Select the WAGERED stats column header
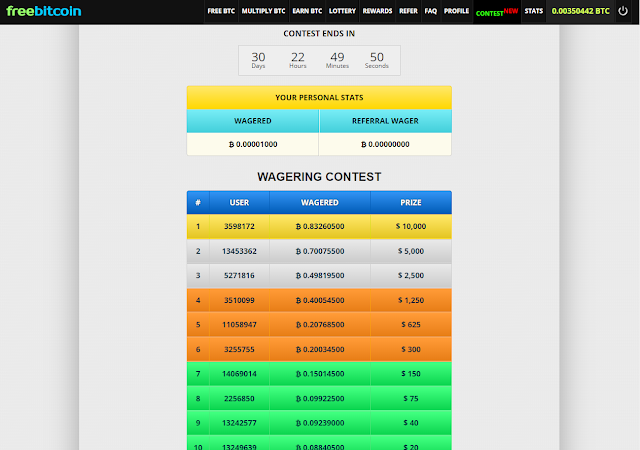The width and height of the screenshot is (640, 450). coord(253,121)
